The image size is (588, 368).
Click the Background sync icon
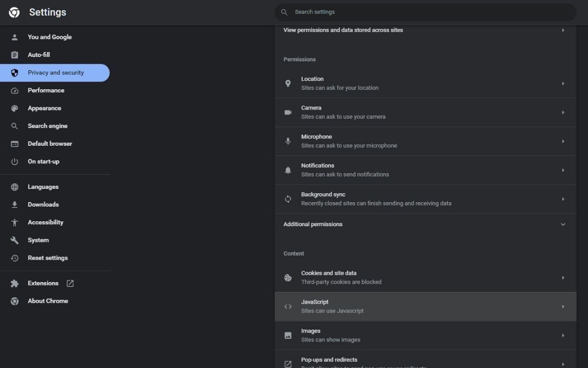click(288, 199)
